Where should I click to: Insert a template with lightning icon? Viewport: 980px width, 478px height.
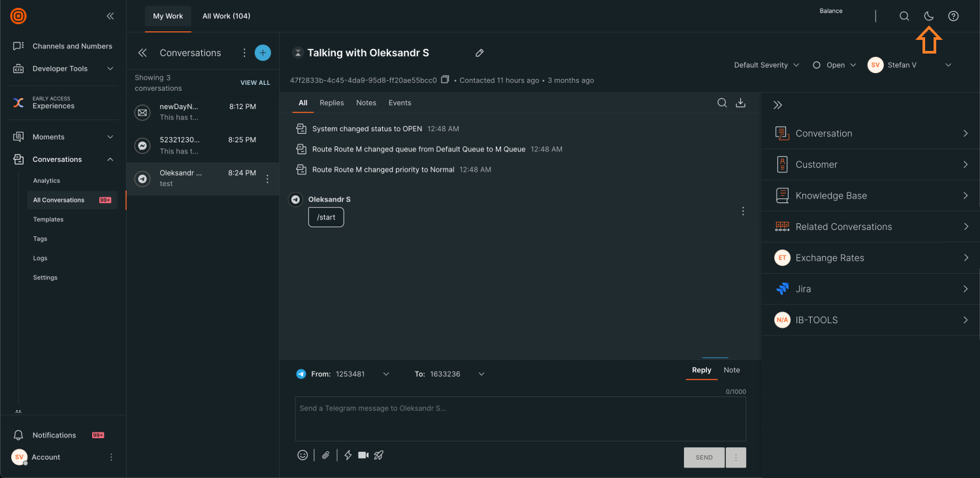(348, 455)
